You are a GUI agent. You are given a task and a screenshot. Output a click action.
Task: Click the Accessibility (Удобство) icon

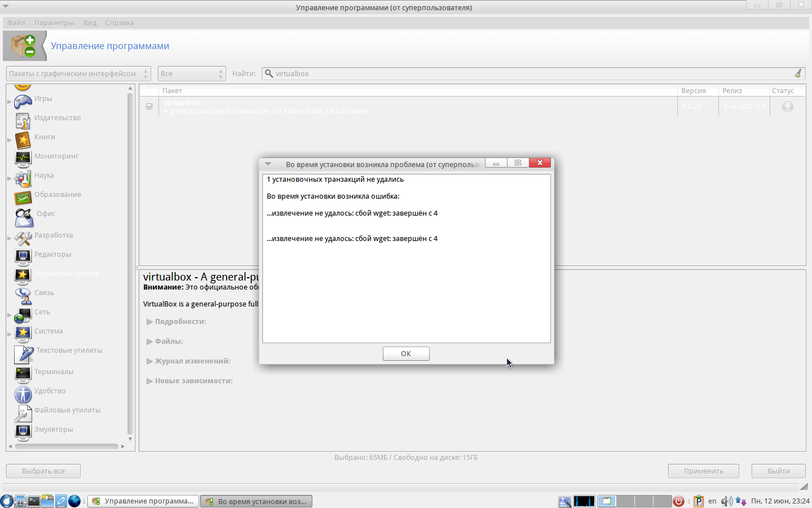coord(23,394)
